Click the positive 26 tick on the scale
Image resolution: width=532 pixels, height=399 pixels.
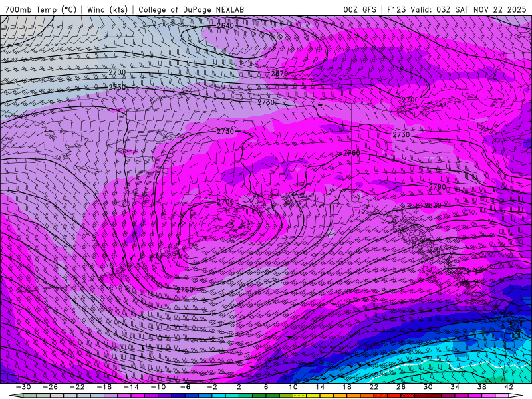401,387
